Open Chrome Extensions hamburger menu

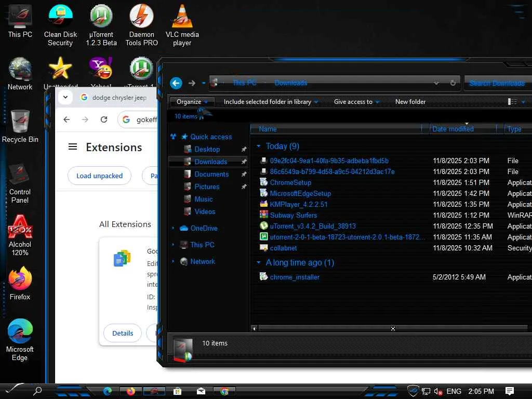[73, 147]
